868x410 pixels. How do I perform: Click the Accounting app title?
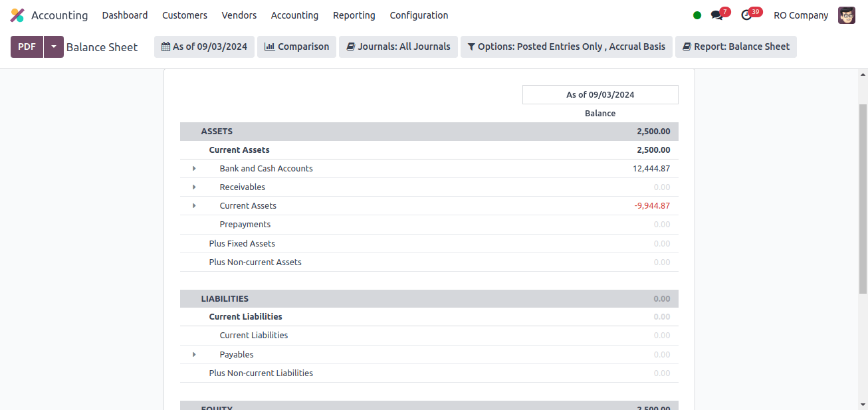[59, 15]
